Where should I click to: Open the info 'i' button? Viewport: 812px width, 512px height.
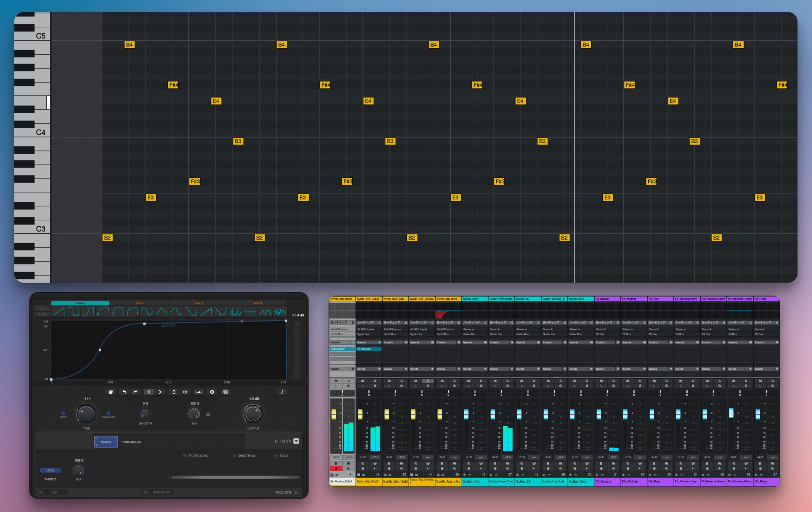tap(282, 392)
